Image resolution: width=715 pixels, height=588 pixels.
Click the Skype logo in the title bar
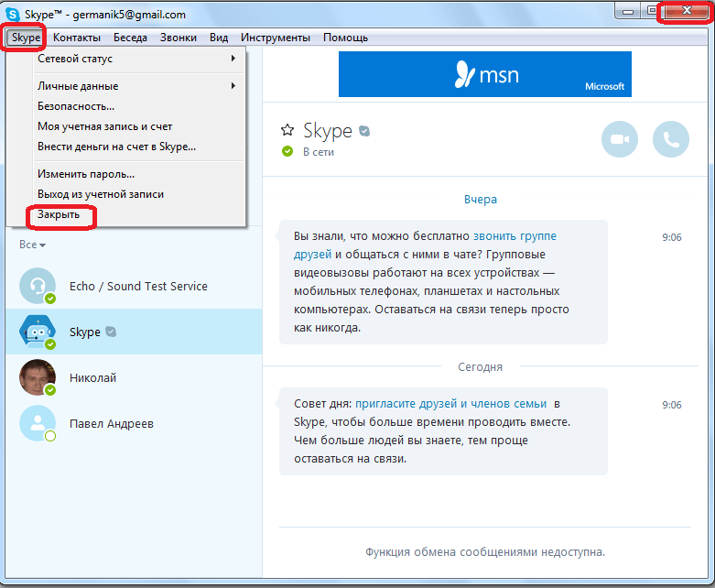[13, 14]
